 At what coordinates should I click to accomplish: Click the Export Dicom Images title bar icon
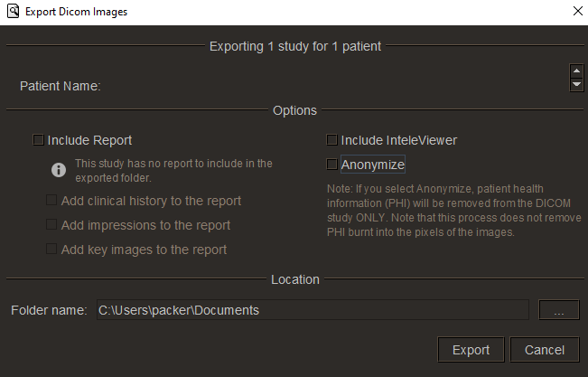14,11
